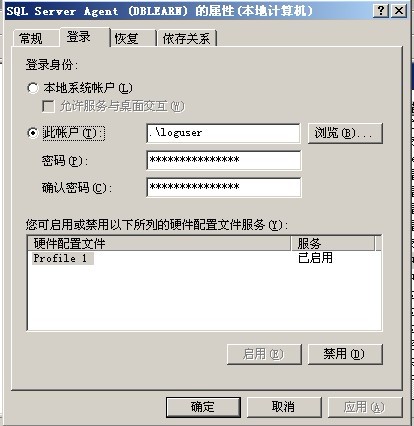Click the account name field containing .\loguser
Image resolution: width=414 pixels, height=426 pixels.
click(x=223, y=133)
